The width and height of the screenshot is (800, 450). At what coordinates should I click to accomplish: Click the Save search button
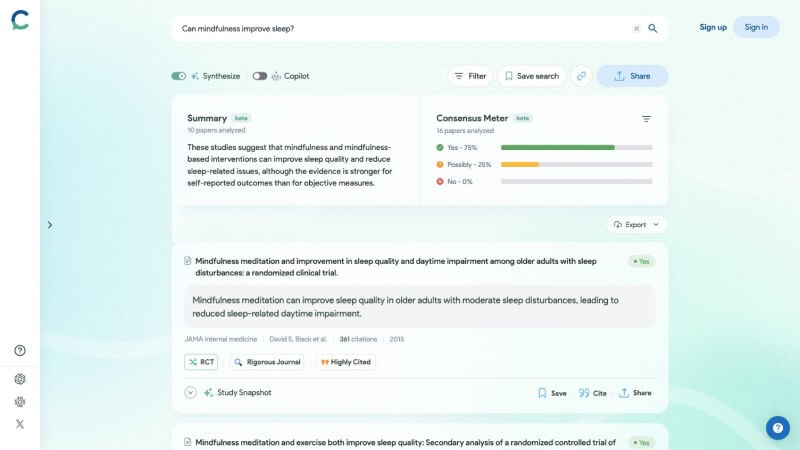click(x=531, y=76)
